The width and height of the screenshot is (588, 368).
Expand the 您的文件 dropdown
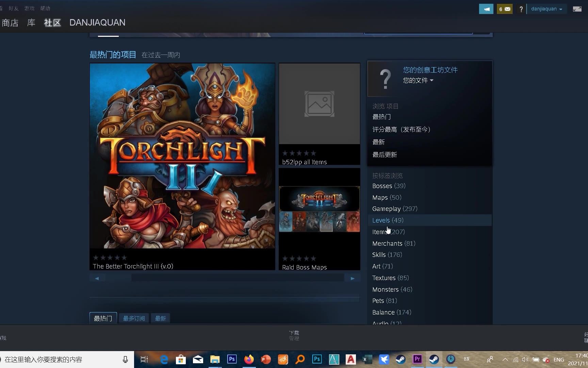[418, 80]
